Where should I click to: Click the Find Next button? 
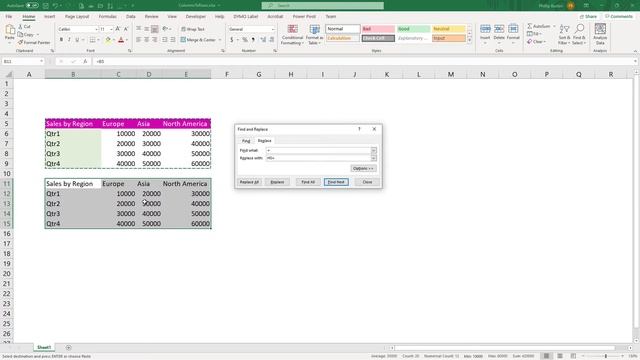(336, 182)
